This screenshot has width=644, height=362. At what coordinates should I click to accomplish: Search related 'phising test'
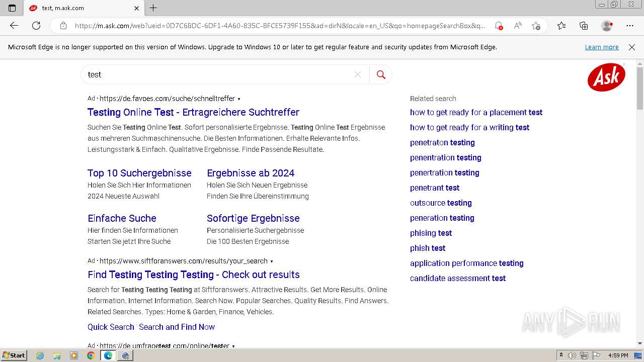[x=431, y=233]
